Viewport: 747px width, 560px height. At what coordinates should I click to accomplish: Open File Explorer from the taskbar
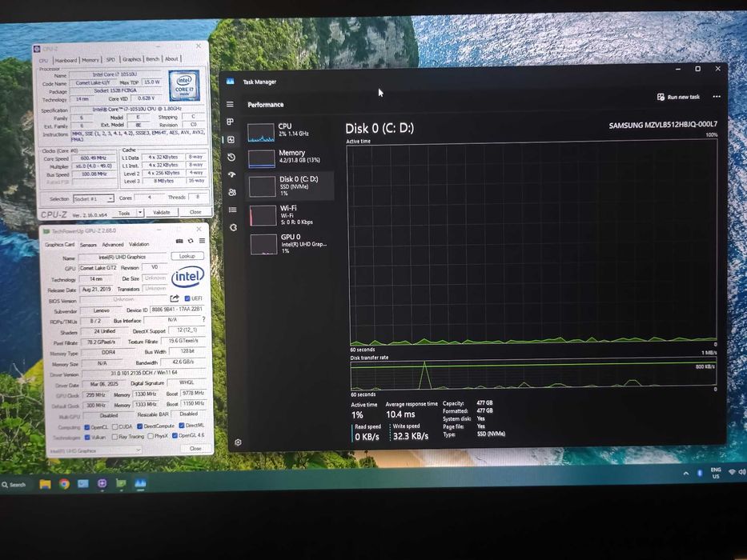46,484
